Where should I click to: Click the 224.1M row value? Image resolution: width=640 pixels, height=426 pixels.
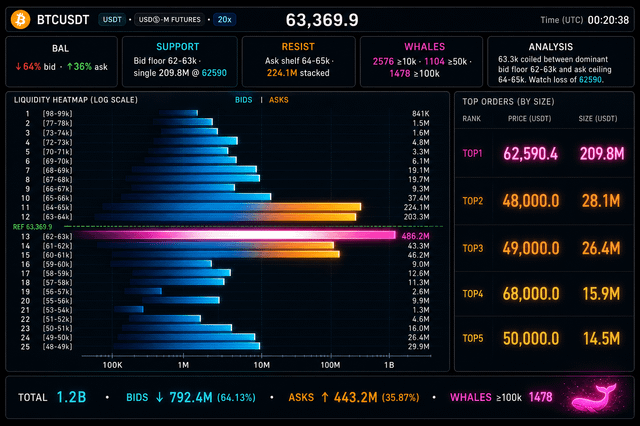coord(416,207)
